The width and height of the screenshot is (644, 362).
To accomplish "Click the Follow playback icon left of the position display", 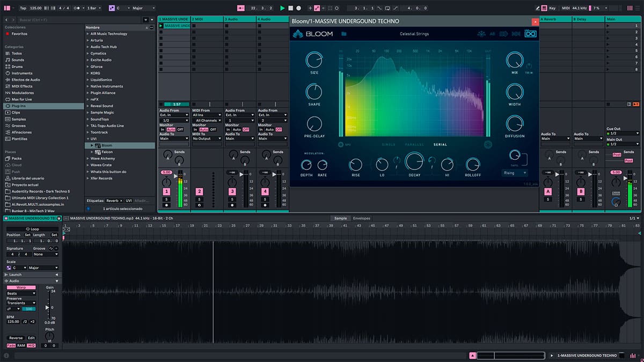I will [240, 8].
